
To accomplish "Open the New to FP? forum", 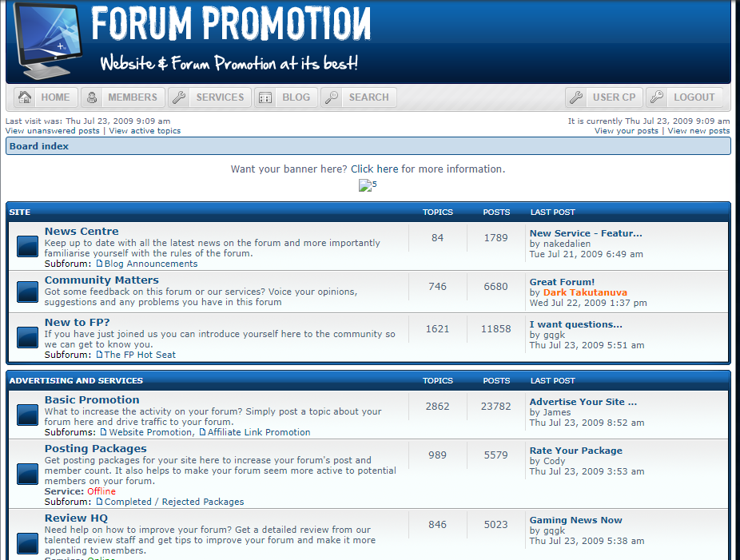I will (x=77, y=322).
